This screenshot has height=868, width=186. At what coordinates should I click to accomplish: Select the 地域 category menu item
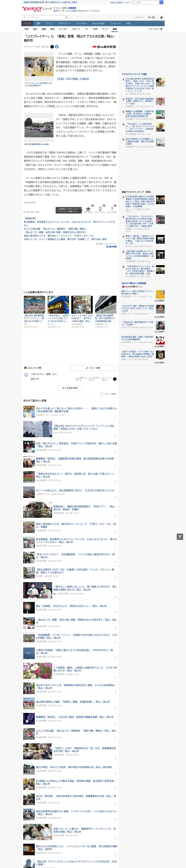coord(115,29)
